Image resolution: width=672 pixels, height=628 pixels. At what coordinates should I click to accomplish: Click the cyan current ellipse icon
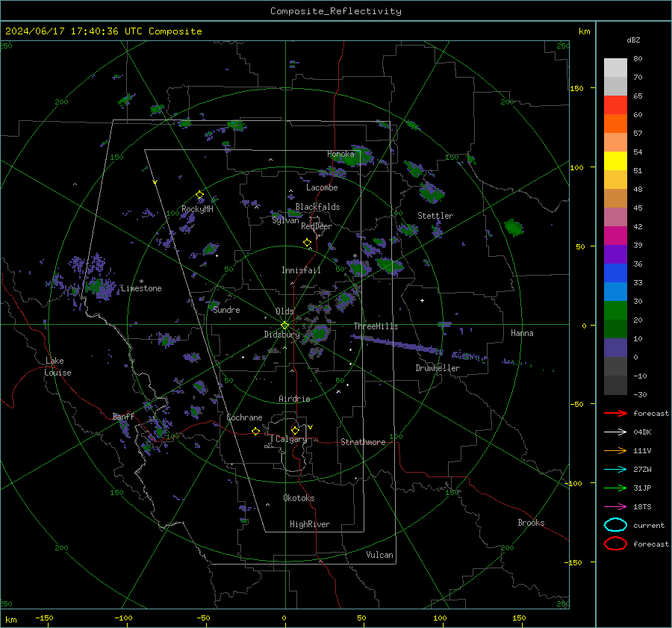[x=615, y=525]
